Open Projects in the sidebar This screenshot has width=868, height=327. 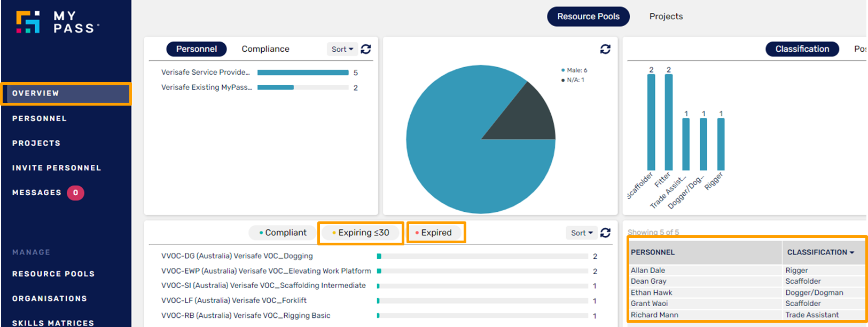(x=36, y=143)
